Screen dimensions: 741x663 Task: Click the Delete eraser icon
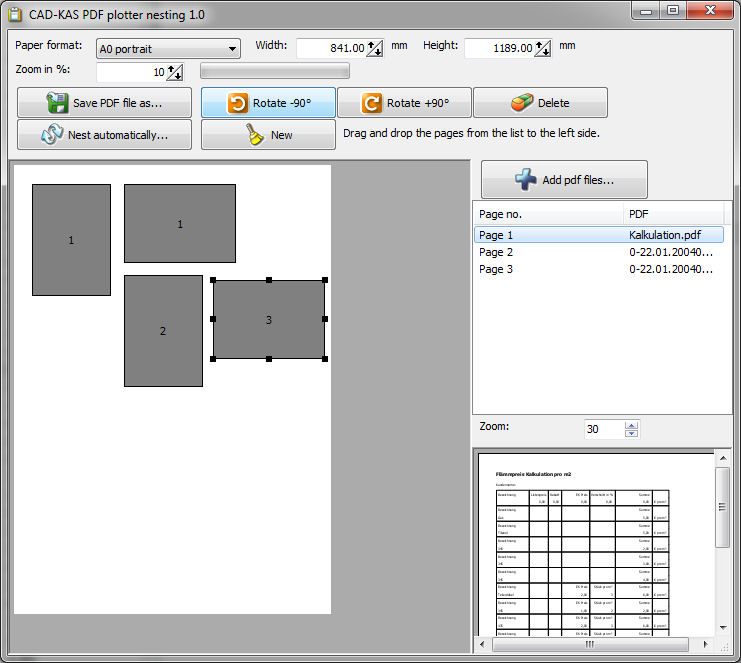coord(522,103)
